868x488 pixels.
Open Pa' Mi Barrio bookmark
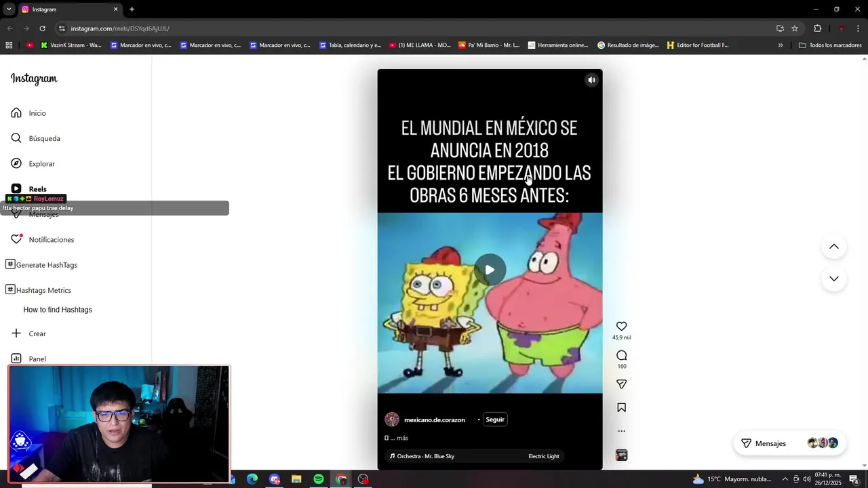click(489, 45)
